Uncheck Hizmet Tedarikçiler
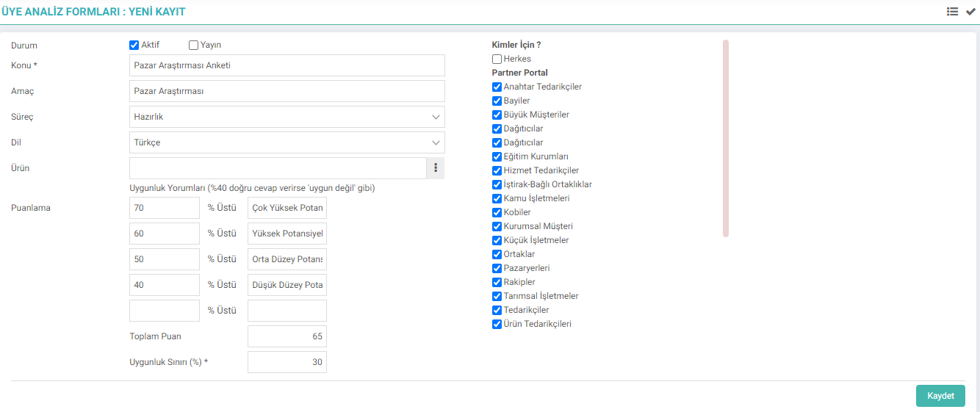The width and height of the screenshot is (980, 412). click(497, 170)
